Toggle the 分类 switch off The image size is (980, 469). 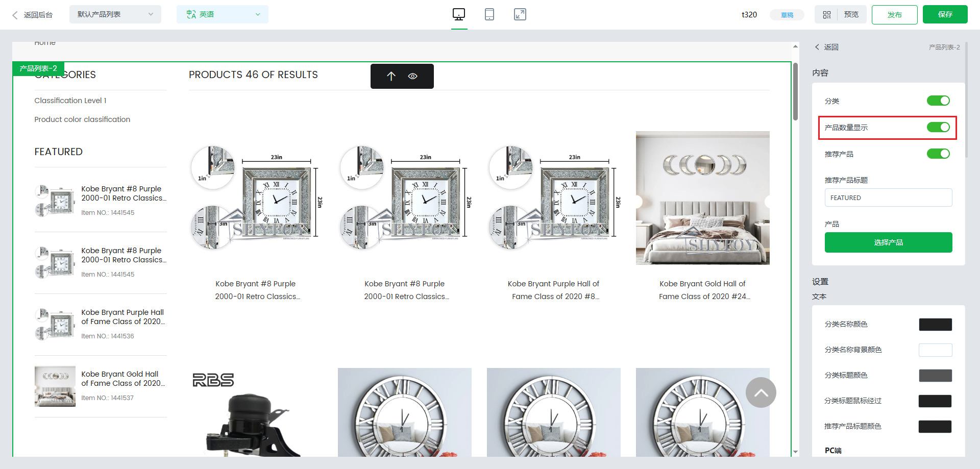[x=938, y=101]
